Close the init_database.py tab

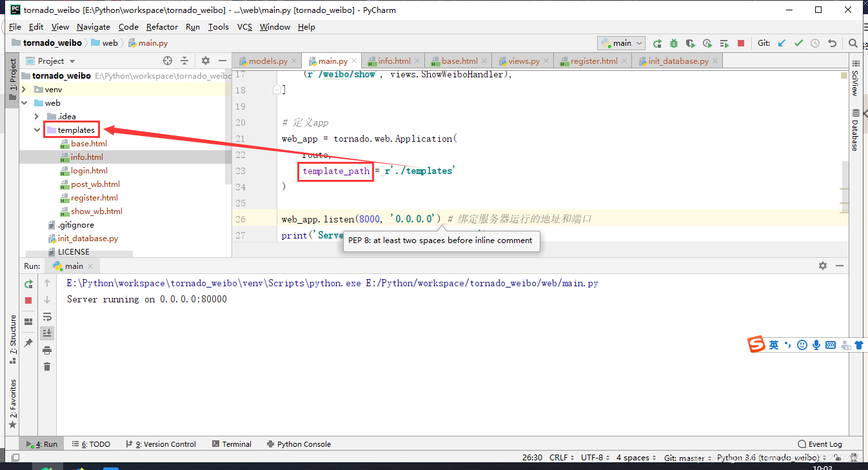716,61
